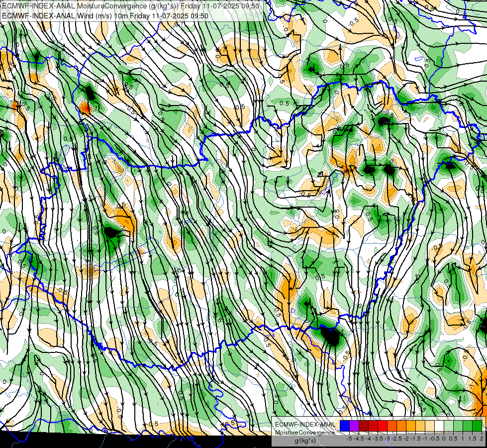Click the purple swatch in the legend
The width and height of the screenshot is (487, 448).
[354, 426]
